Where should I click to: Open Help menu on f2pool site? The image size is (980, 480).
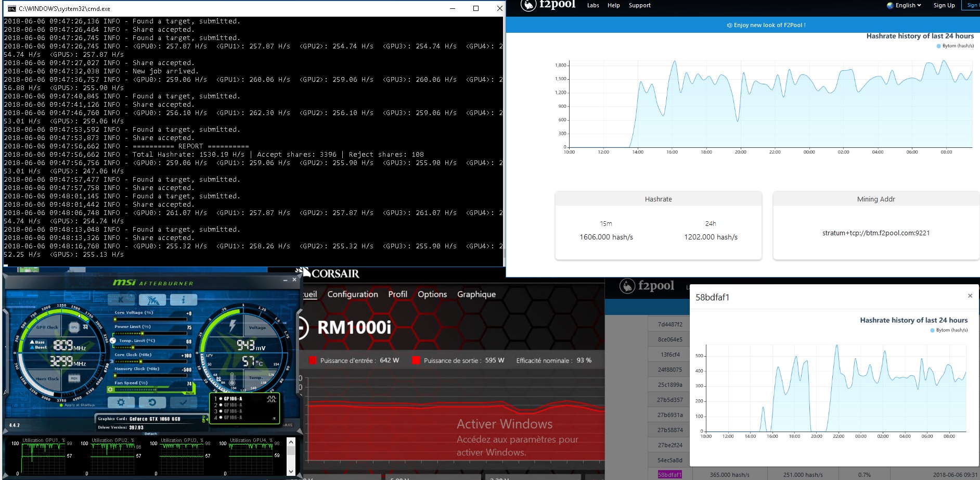click(x=614, y=5)
